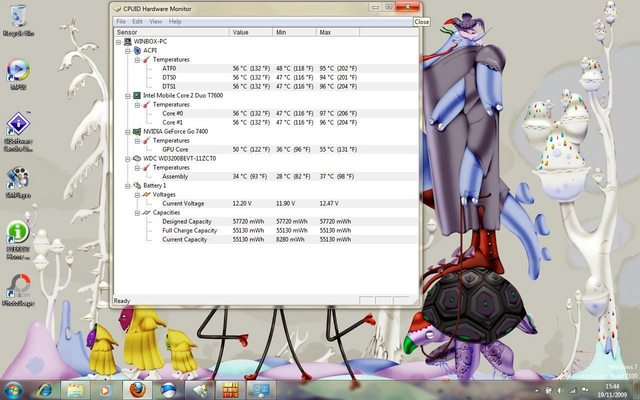Collapse the Intel Mobile Core 2 Duo T7600 node

pyautogui.click(x=128, y=96)
